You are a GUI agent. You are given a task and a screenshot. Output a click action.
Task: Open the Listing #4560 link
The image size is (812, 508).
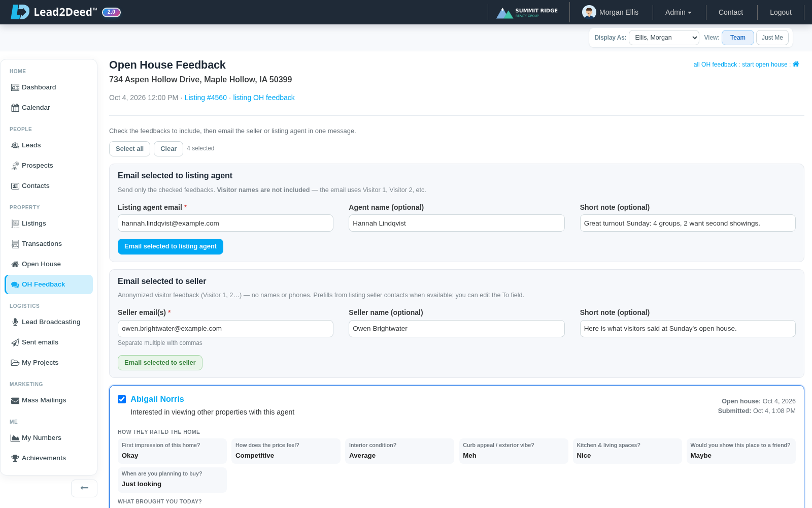(x=206, y=98)
